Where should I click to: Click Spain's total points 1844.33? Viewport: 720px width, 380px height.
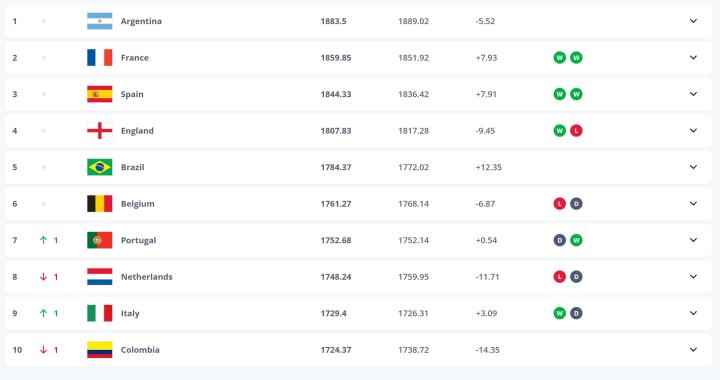click(x=336, y=94)
